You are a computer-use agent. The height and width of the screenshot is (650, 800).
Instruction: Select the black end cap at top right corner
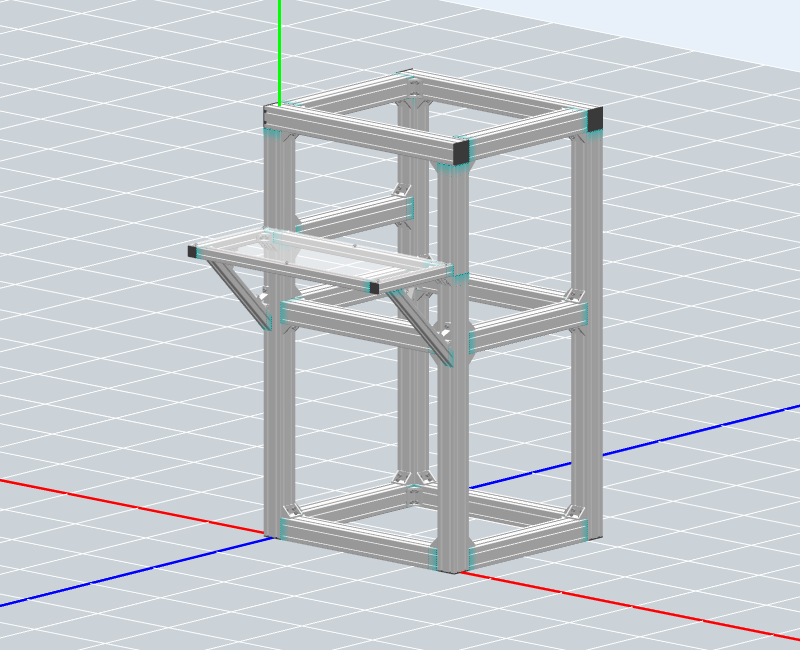(x=595, y=120)
